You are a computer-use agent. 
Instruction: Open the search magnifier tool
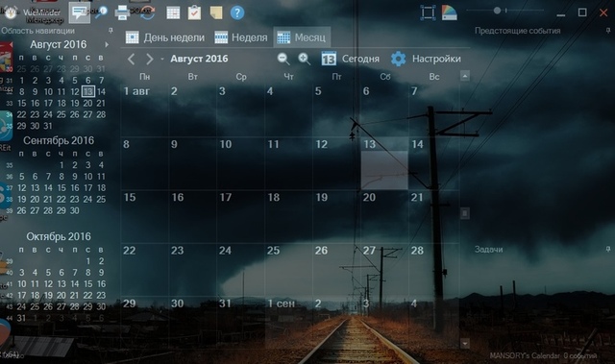point(102,12)
